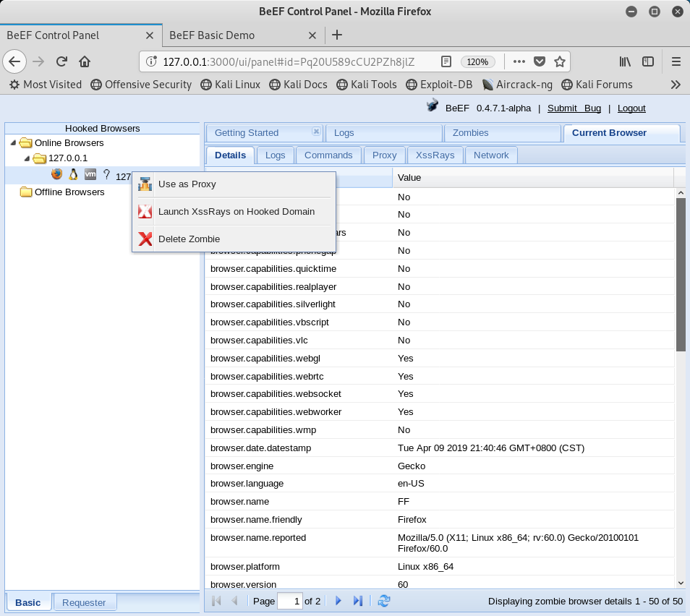Open the XssRays sub-tab
690x616 pixels.
[435, 155]
